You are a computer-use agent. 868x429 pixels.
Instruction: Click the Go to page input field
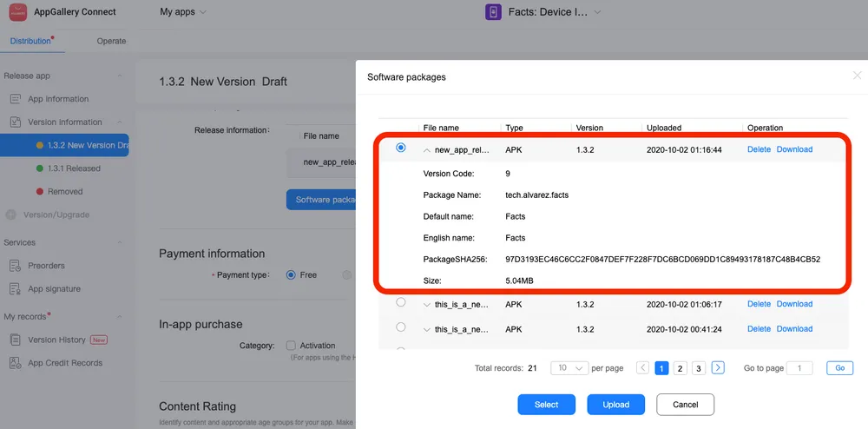(x=800, y=368)
